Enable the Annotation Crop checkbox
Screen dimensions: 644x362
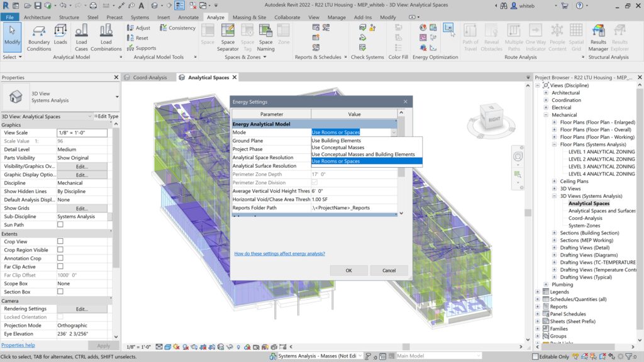pyautogui.click(x=60, y=258)
